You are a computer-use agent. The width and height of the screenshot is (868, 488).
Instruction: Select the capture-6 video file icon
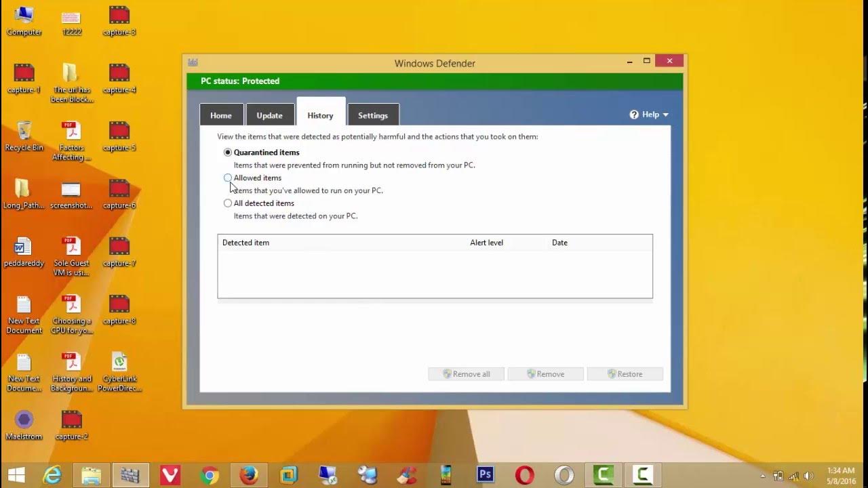tap(119, 194)
